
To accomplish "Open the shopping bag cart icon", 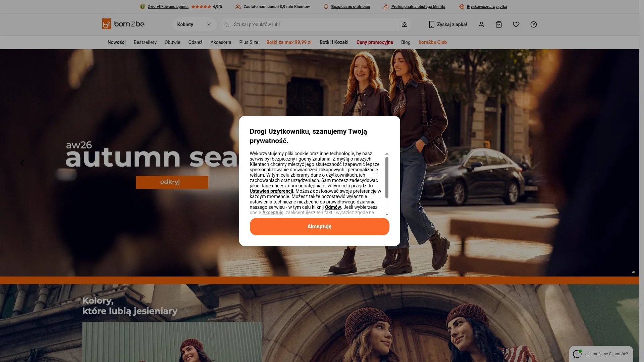I will click(498, 24).
